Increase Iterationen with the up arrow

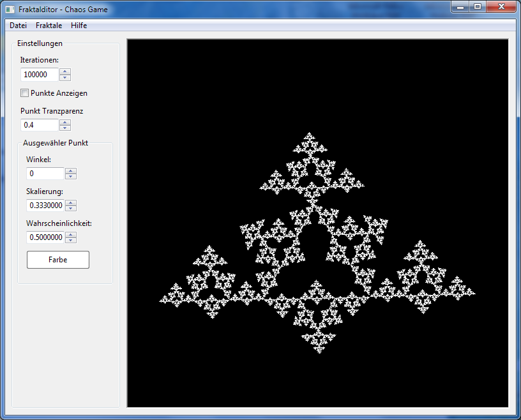pos(65,71)
